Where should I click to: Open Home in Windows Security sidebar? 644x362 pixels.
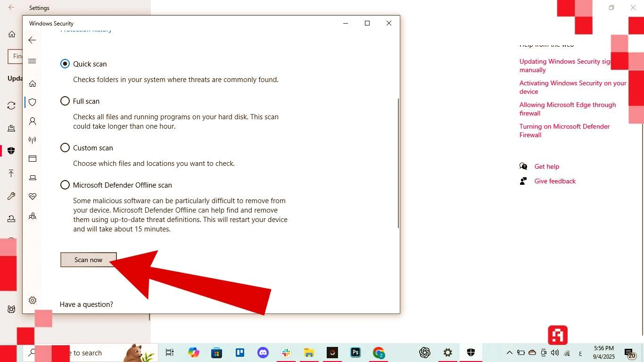pyautogui.click(x=33, y=83)
